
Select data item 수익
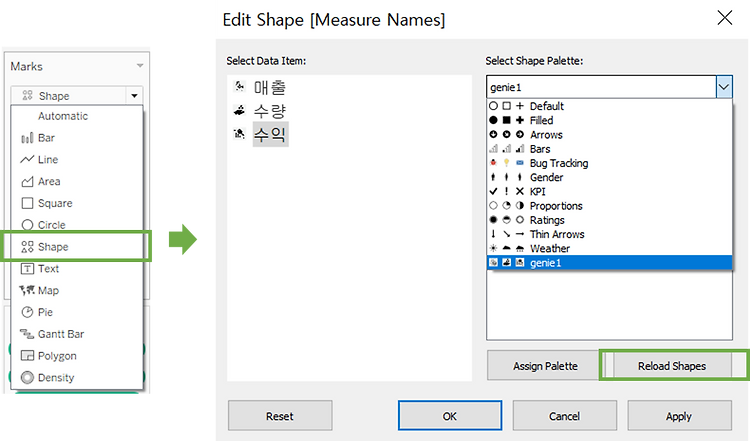click(270, 134)
